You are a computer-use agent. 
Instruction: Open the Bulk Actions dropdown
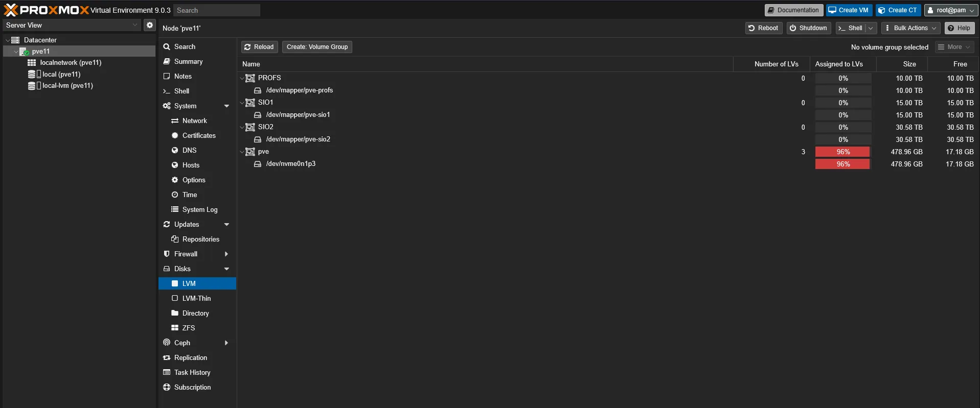pos(910,28)
